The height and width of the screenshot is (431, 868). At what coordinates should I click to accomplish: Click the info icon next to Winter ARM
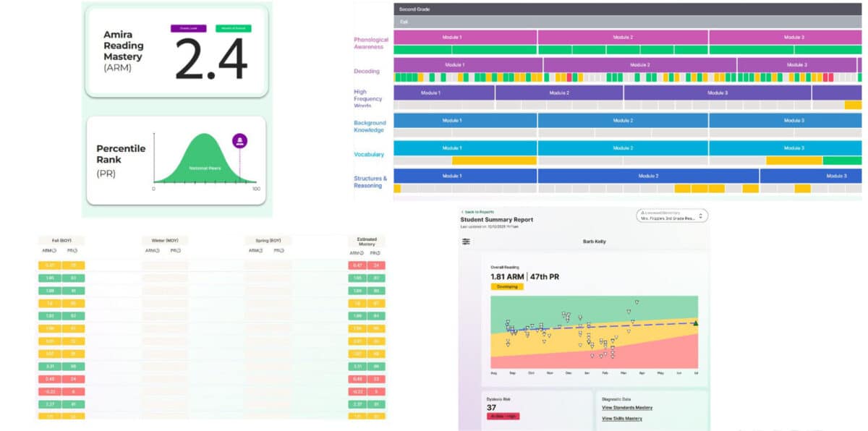pos(158,251)
